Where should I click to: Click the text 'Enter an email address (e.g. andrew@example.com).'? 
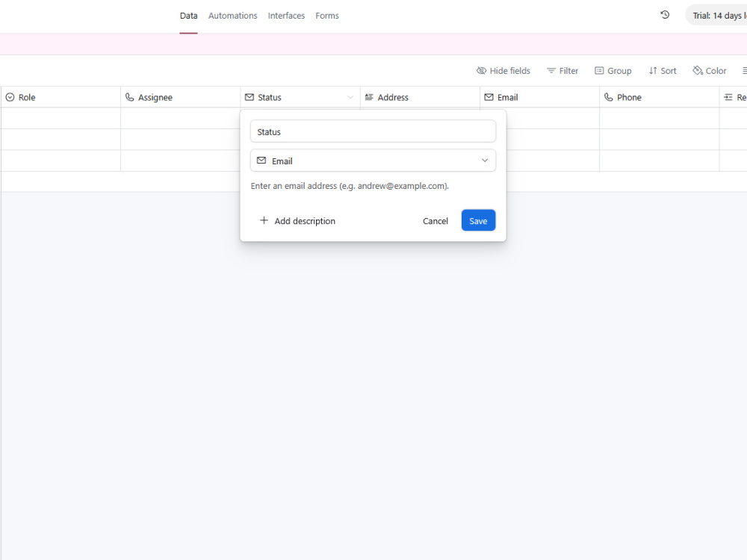[x=350, y=186]
